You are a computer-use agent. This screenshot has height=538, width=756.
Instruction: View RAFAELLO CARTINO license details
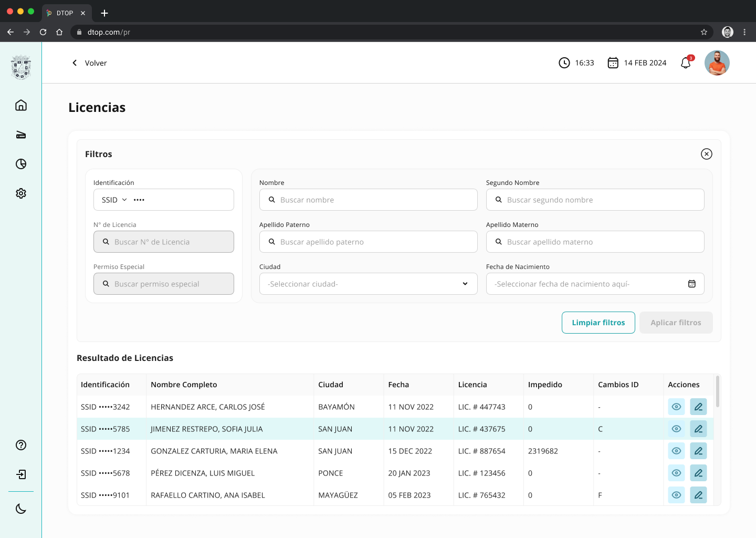pyautogui.click(x=676, y=495)
